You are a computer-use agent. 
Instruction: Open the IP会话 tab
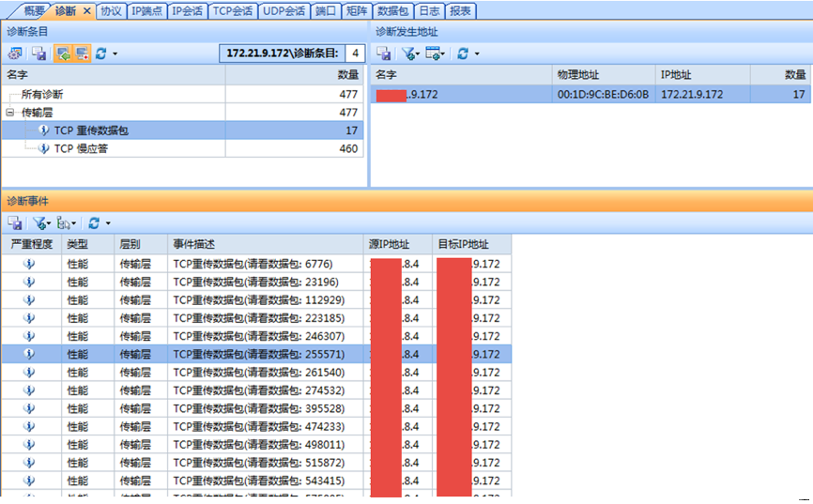(187, 11)
